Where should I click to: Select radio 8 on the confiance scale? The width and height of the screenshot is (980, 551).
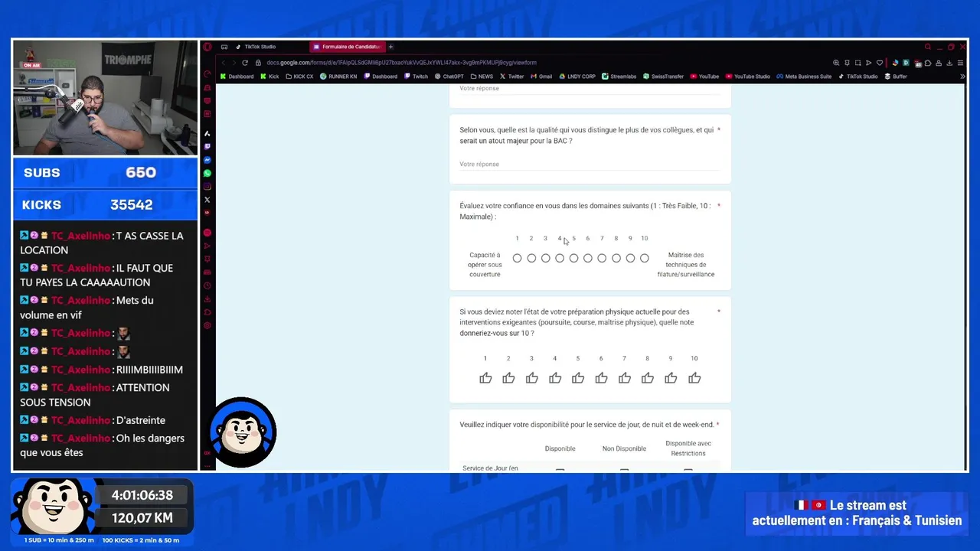click(x=616, y=258)
